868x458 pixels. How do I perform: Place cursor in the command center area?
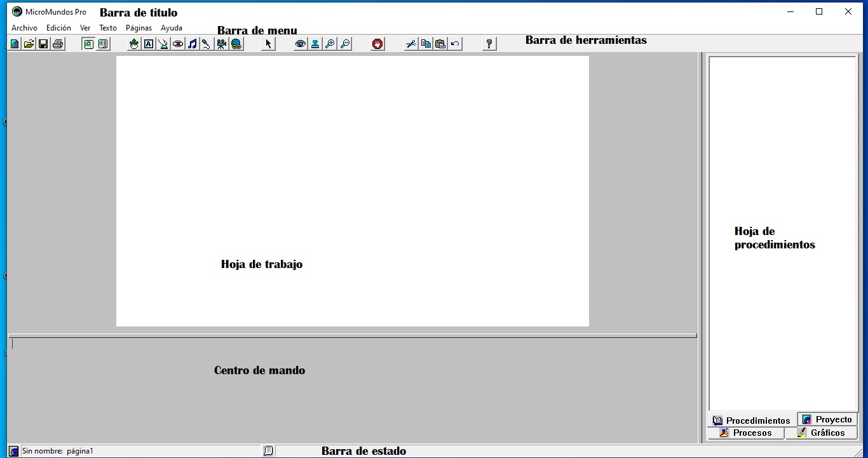tap(352, 389)
